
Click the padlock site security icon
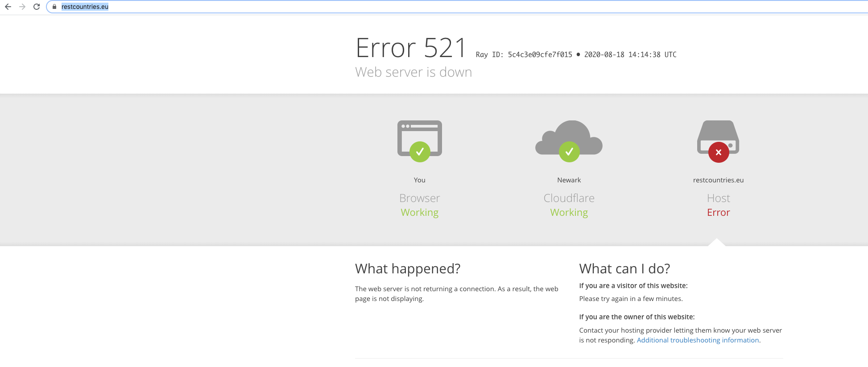click(x=54, y=7)
